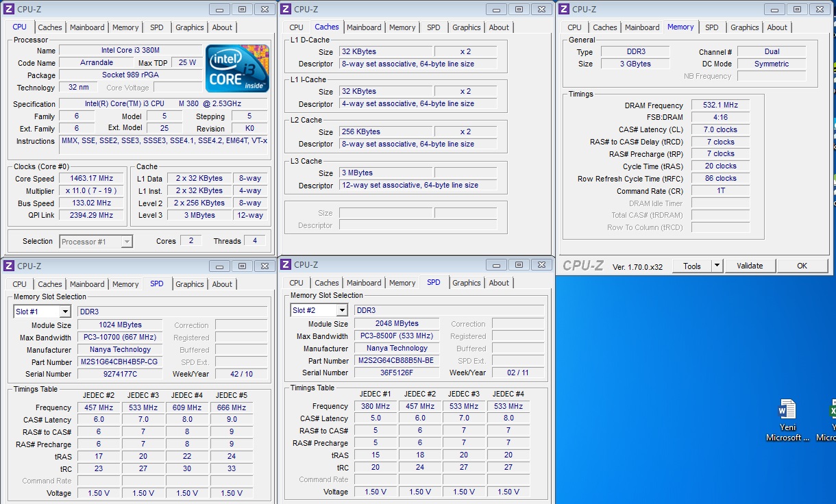Click the CAS# Latency value 7.0 clocks
Screen dimensions: 836x504
[x=720, y=129]
